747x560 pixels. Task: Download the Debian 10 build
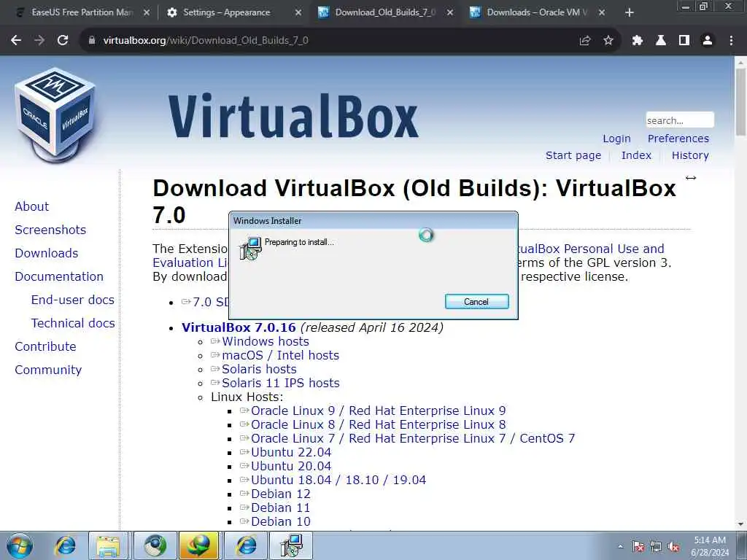point(281,521)
